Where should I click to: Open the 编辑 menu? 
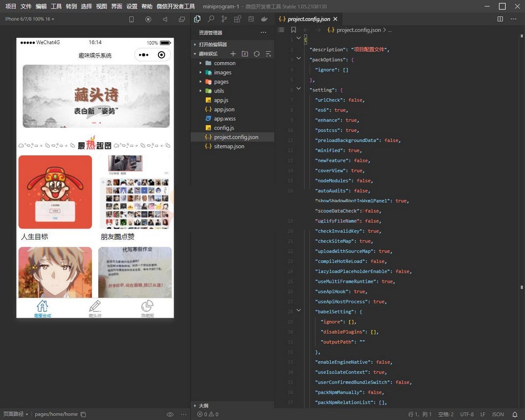tap(41, 7)
